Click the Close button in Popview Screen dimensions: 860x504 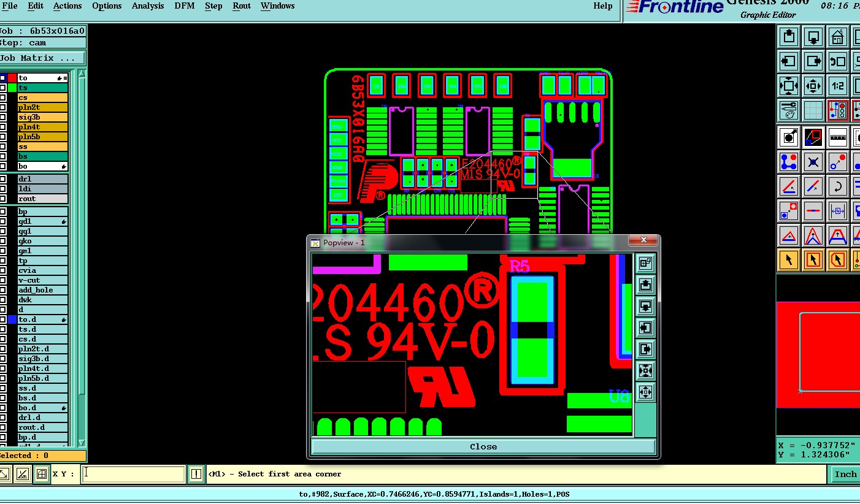[483, 446]
